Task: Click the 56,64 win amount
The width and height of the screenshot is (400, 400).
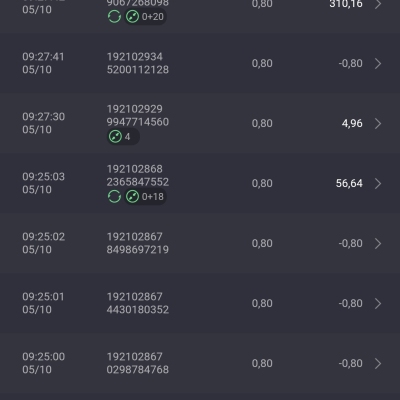Action: (349, 183)
